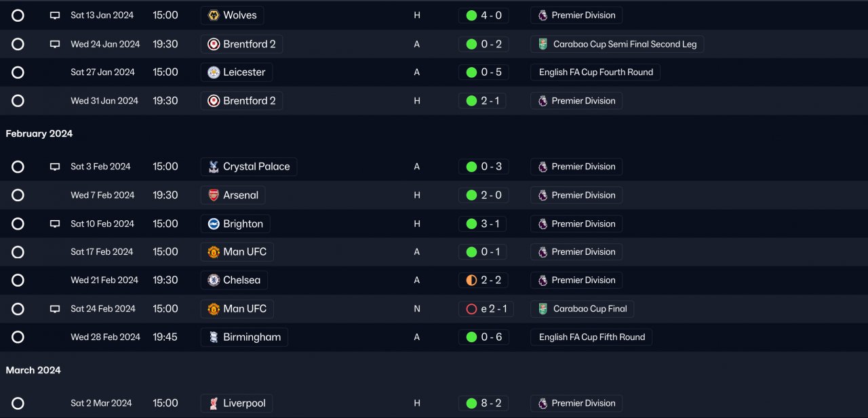Click the Arsenal club crest icon

[x=214, y=195]
